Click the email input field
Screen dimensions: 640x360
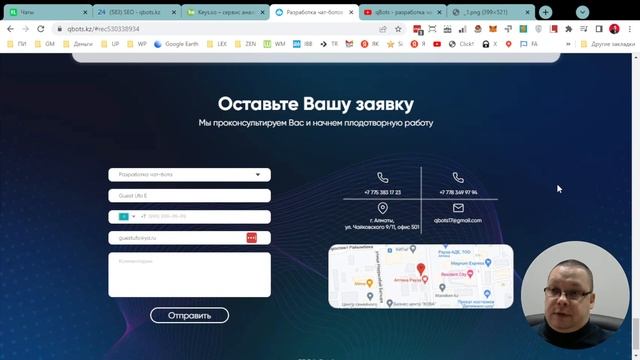(x=189, y=238)
